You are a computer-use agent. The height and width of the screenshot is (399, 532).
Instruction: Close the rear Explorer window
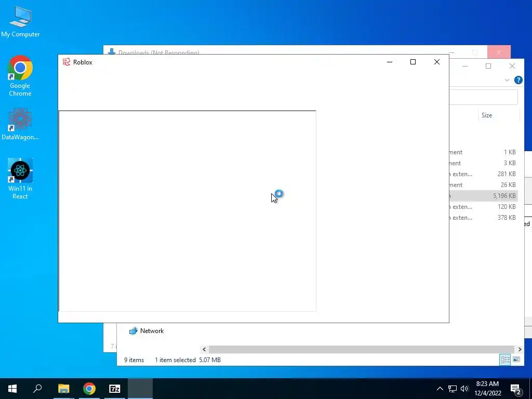click(512, 66)
